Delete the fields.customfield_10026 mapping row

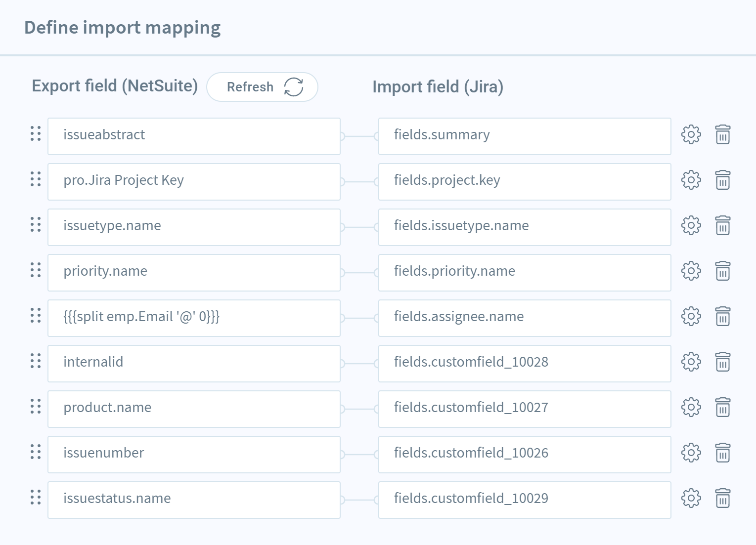tap(723, 453)
